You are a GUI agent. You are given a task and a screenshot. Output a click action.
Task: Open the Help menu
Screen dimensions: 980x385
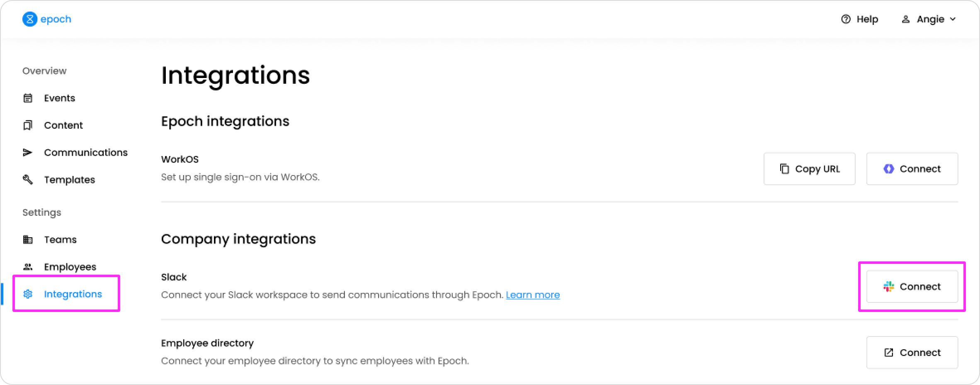860,19
